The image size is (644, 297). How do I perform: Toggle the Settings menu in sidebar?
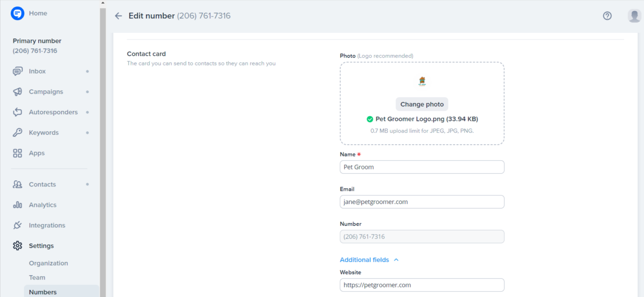point(41,246)
